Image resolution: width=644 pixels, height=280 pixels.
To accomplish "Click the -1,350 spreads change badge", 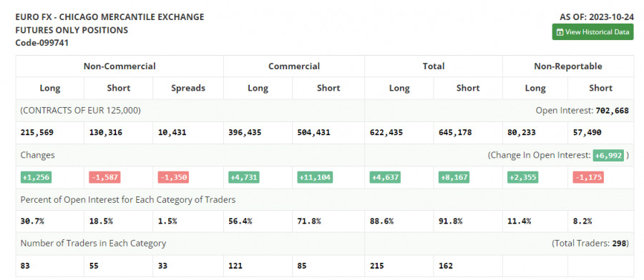I will pos(173,177).
